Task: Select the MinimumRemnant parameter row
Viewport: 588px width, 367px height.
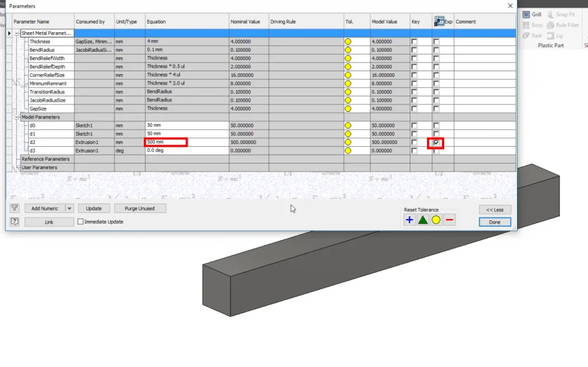Action: tap(264, 83)
